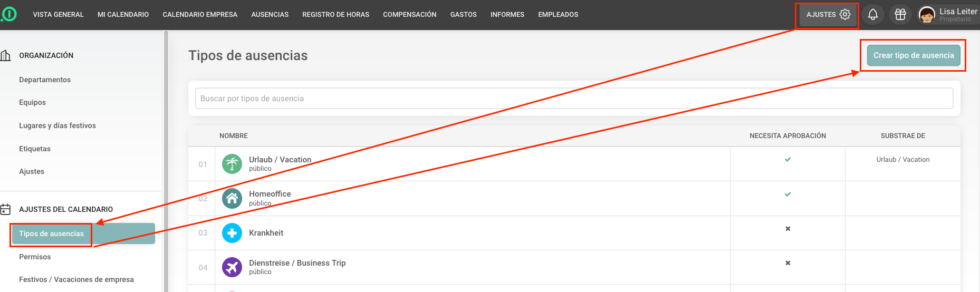
Task: Click the Lisa Leiter user name
Action: [x=958, y=11]
